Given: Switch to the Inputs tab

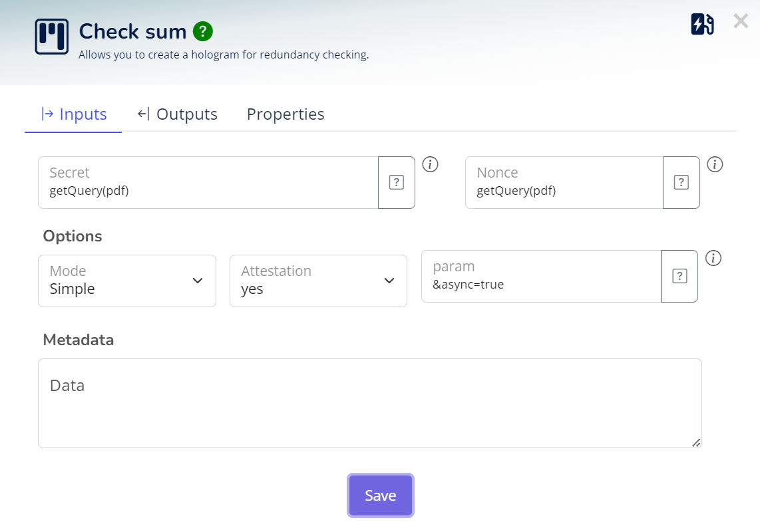Looking at the screenshot, I should pyautogui.click(x=74, y=114).
